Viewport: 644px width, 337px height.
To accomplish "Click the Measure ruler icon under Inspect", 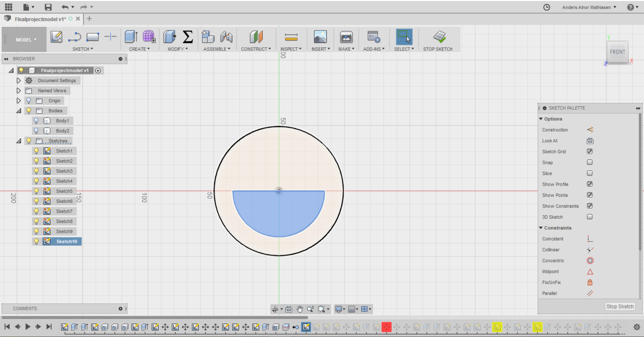I will 291,37.
